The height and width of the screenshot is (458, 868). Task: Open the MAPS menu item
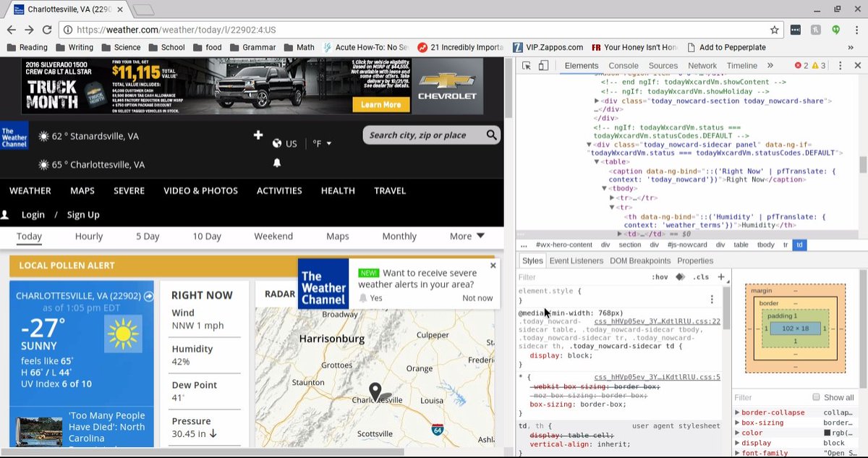coord(82,190)
